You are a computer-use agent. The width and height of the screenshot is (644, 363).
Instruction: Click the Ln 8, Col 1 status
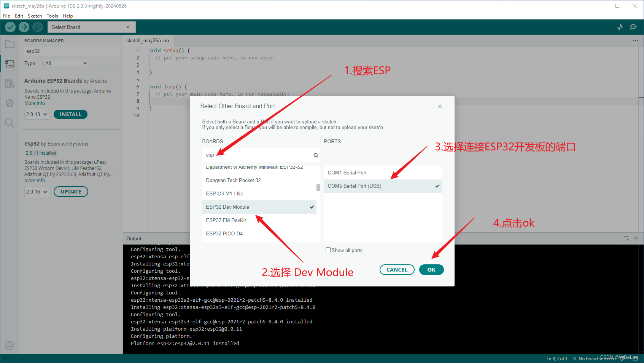(x=557, y=358)
